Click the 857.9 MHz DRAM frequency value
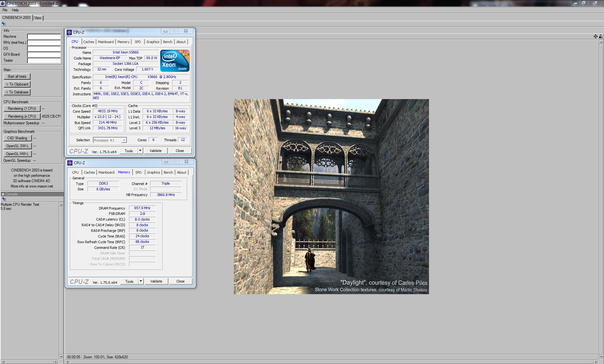 142,208
